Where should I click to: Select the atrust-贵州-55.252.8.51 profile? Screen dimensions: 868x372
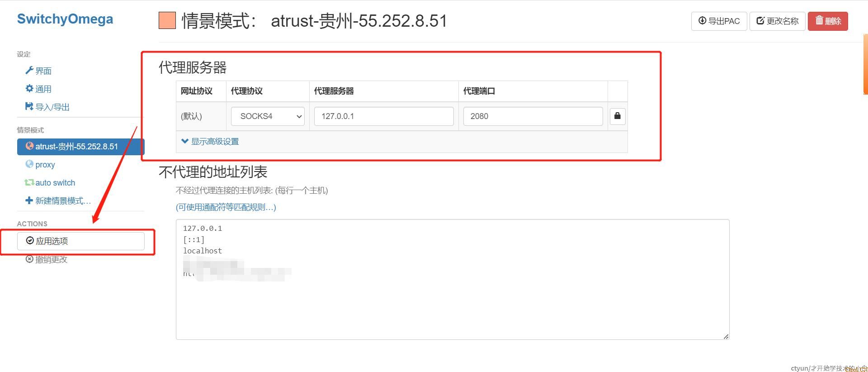click(80, 147)
